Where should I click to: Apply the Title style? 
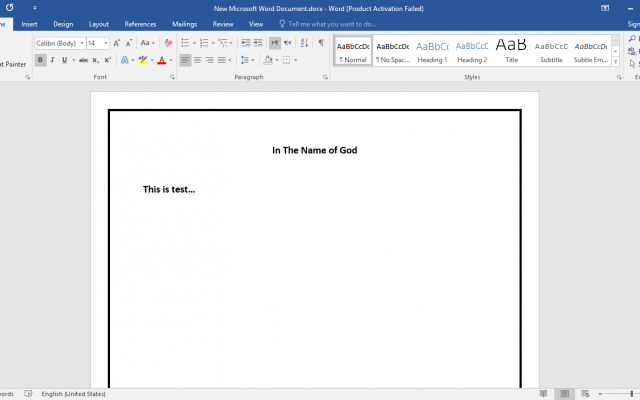pos(511,51)
